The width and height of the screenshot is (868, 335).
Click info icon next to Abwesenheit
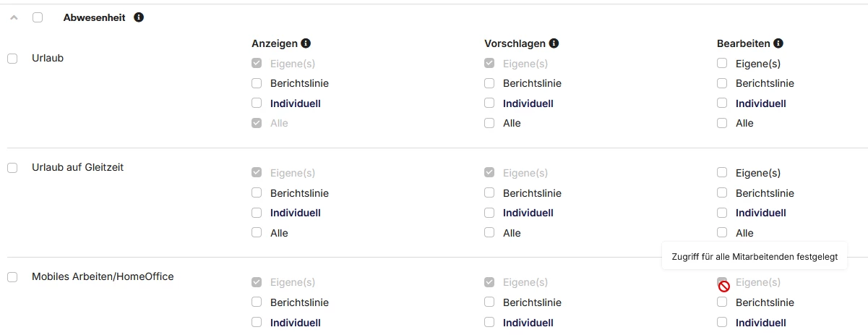[139, 17]
